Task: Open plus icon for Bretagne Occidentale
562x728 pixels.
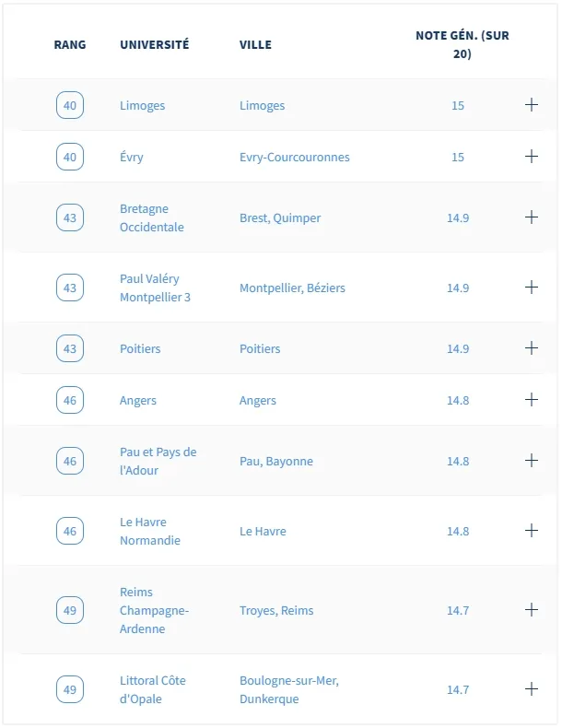Action: (532, 217)
